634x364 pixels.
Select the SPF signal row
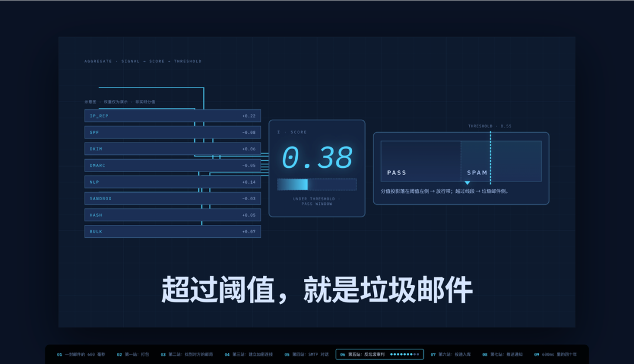point(173,132)
